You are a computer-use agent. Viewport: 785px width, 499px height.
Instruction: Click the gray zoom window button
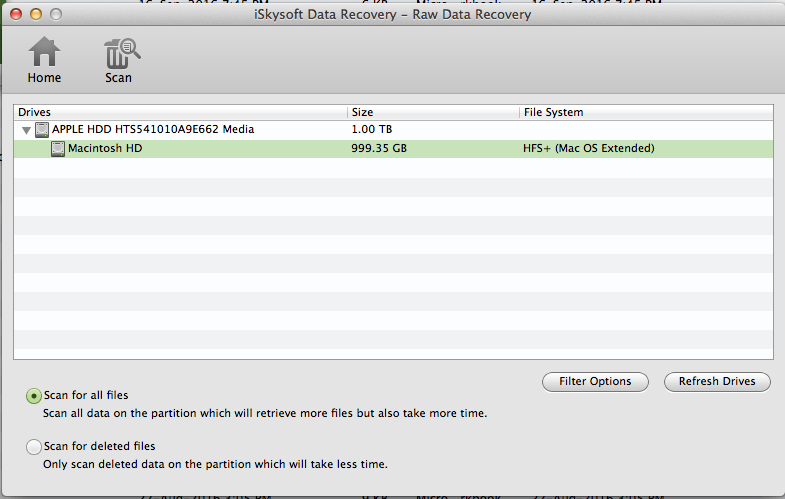pos(56,14)
